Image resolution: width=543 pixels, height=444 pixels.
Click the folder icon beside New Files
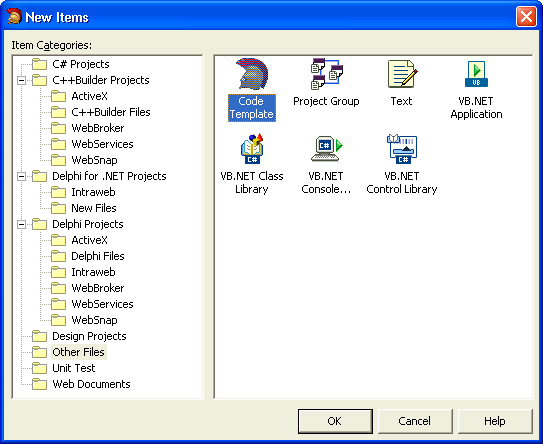coord(59,208)
